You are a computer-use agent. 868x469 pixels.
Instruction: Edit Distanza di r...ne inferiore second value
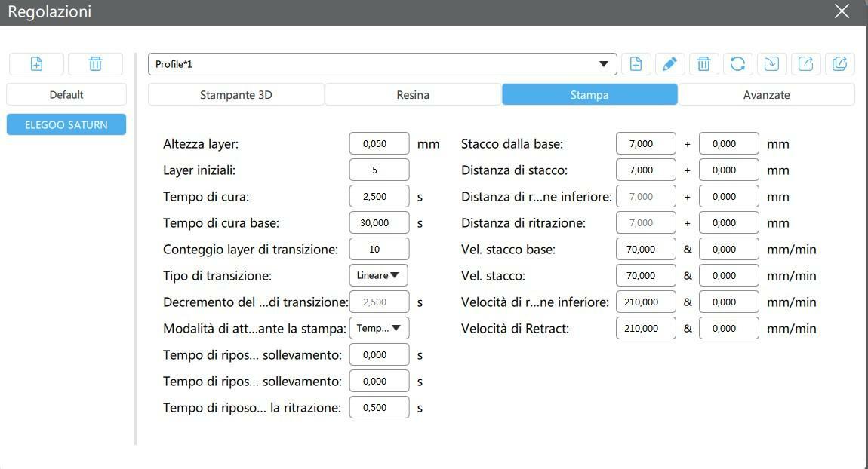pyautogui.click(x=728, y=196)
